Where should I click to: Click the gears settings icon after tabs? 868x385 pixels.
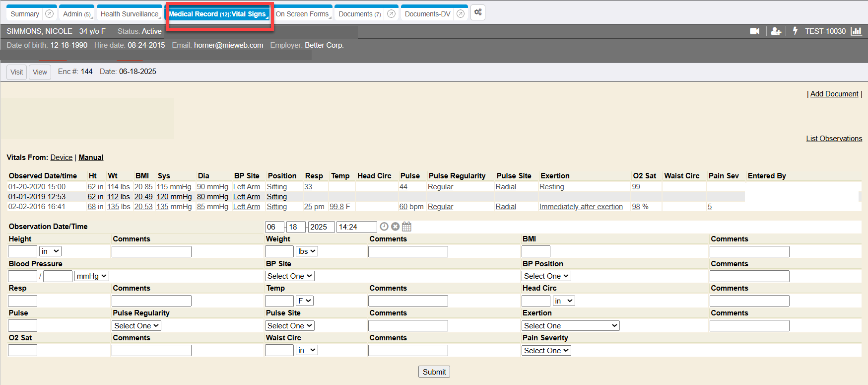tap(478, 12)
